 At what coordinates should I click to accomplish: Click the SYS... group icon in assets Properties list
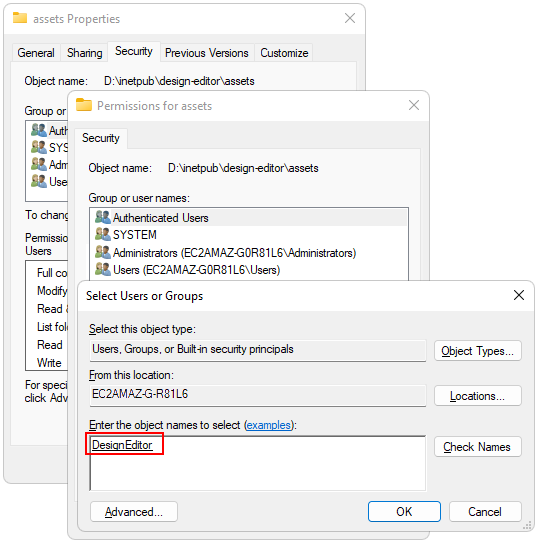click(x=39, y=147)
